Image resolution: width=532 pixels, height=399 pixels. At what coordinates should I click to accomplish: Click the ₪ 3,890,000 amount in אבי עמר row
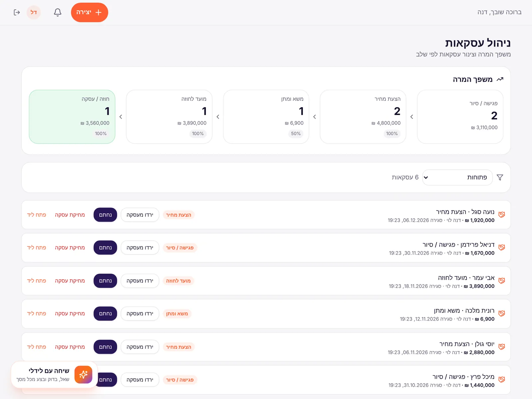coord(479,286)
